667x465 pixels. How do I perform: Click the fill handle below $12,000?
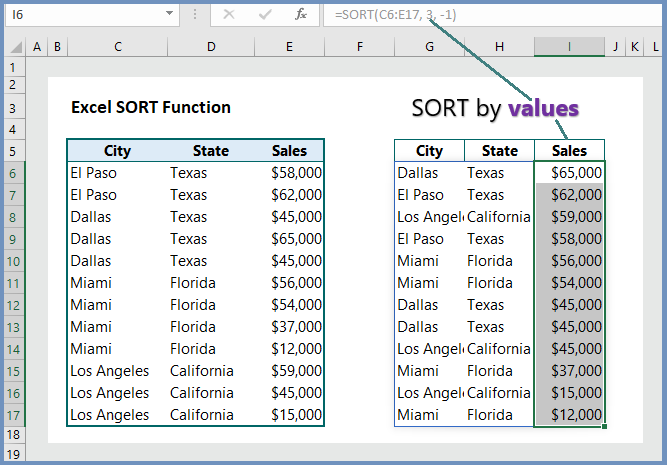[x=604, y=426]
